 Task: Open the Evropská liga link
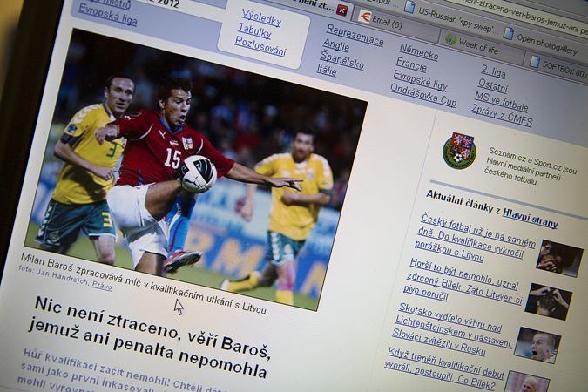(108, 16)
